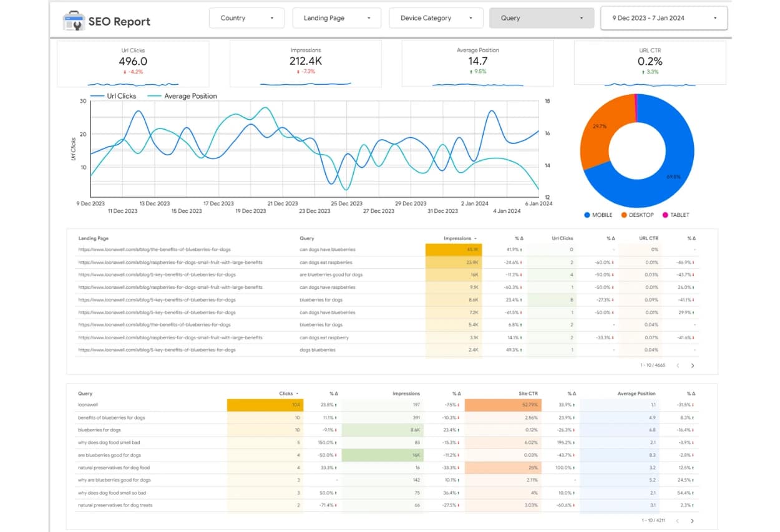Click the '1 - 10 / 4665' pagination text
780x532 pixels.
click(653, 365)
